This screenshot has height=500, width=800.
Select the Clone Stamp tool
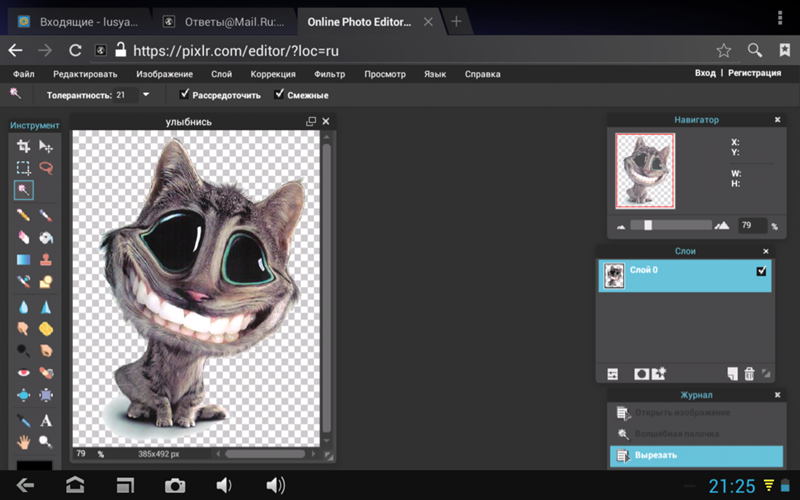coord(46,259)
